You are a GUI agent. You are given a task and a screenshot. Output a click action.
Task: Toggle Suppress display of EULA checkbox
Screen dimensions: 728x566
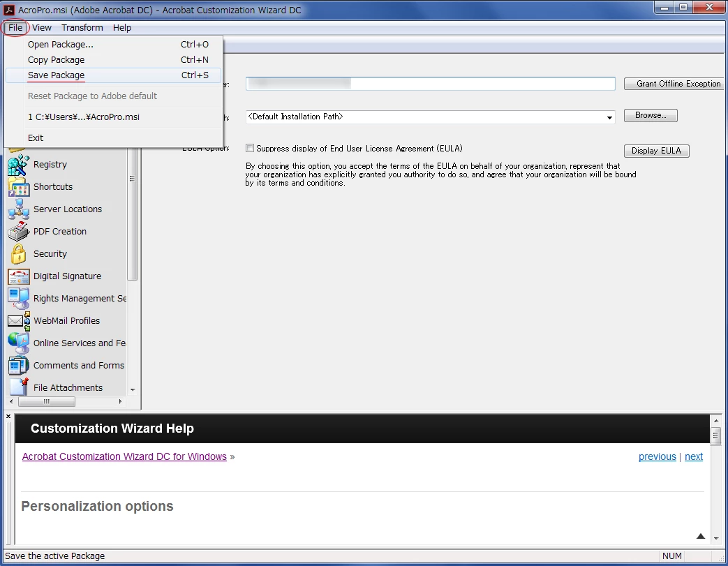pos(250,148)
